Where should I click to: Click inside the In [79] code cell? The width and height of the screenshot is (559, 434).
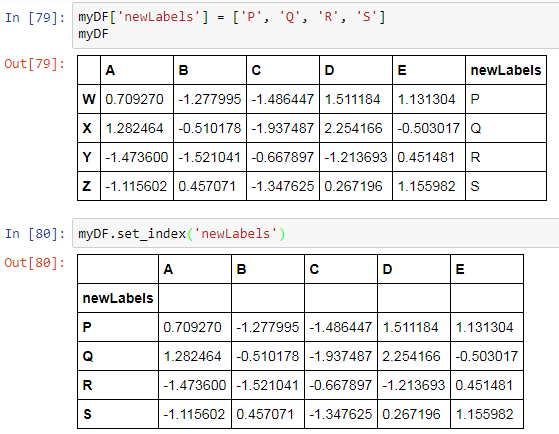point(316,26)
